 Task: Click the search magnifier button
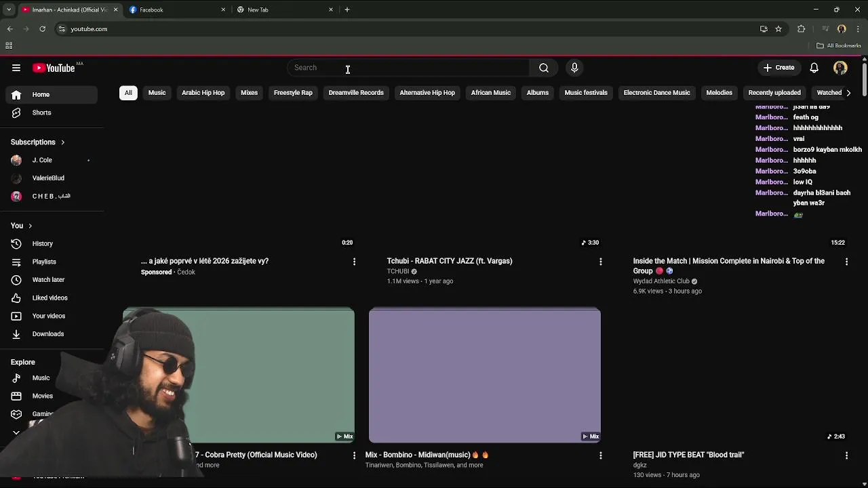coord(544,68)
